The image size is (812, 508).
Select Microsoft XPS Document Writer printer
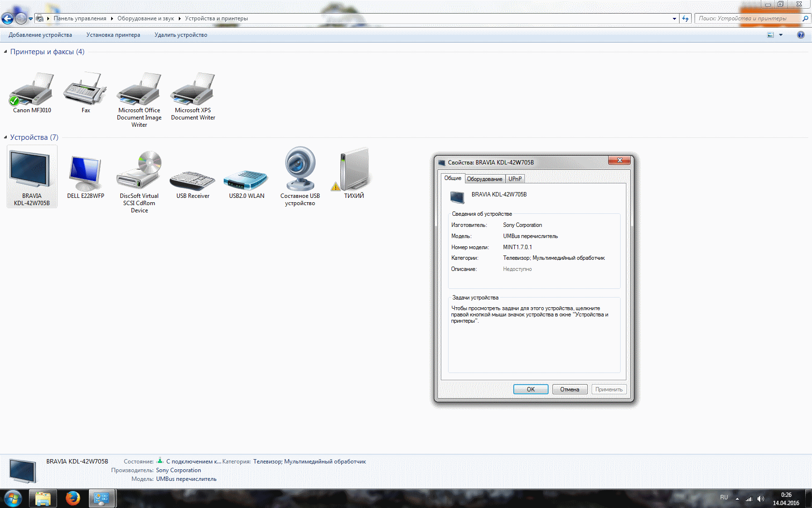pyautogui.click(x=193, y=89)
